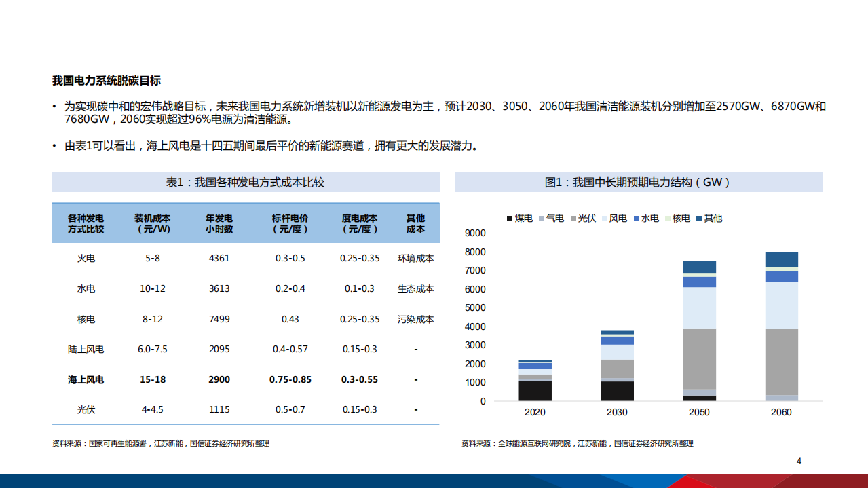The image size is (868, 488).
Task: Click the bullet marker before 由表1可以看出 paragraph
Action: [x=54, y=144]
